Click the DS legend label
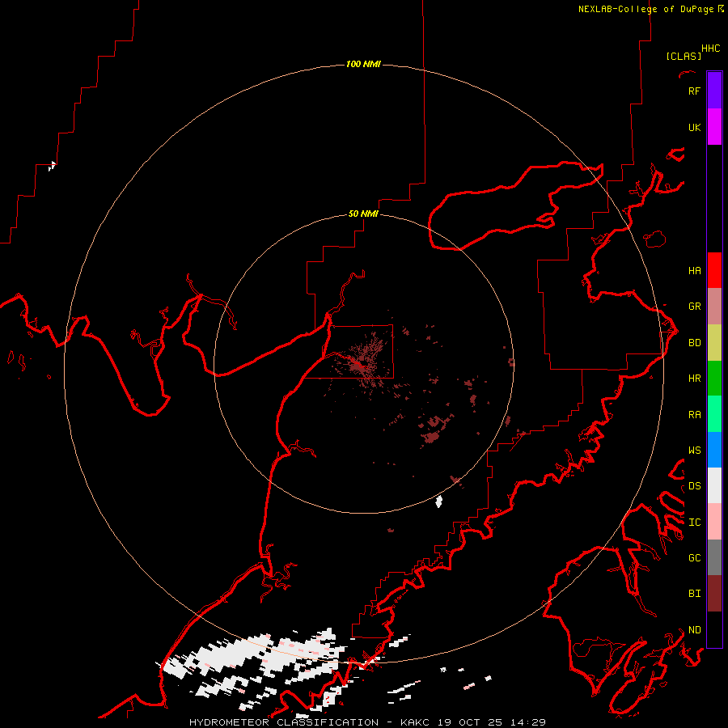 pyautogui.click(x=694, y=486)
